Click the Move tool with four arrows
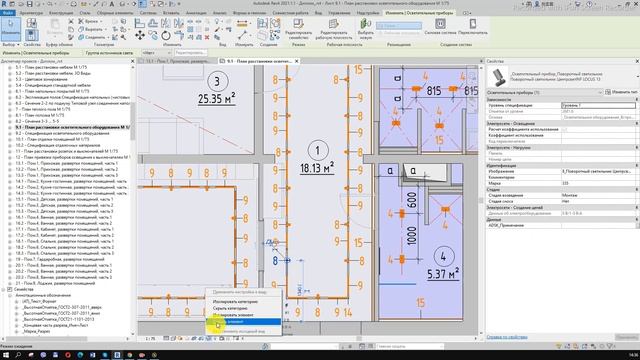The width and height of the screenshot is (640, 360). coord(140,36)
